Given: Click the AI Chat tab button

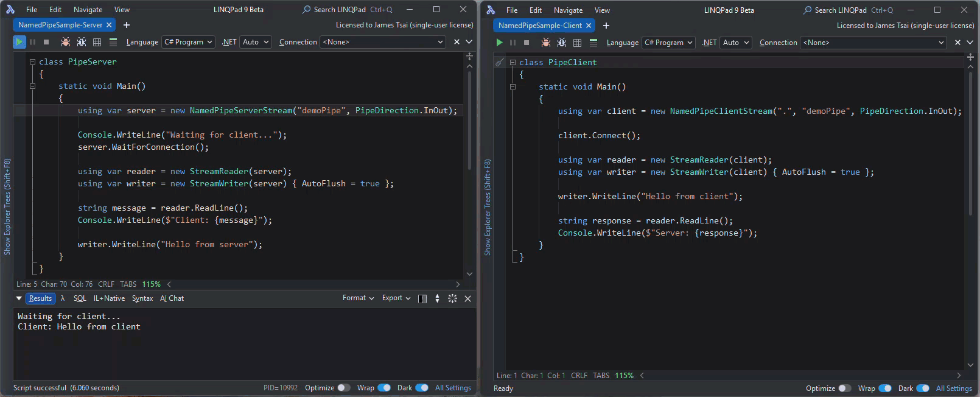Looking at the screenshot, I should [x=172, y=298].
